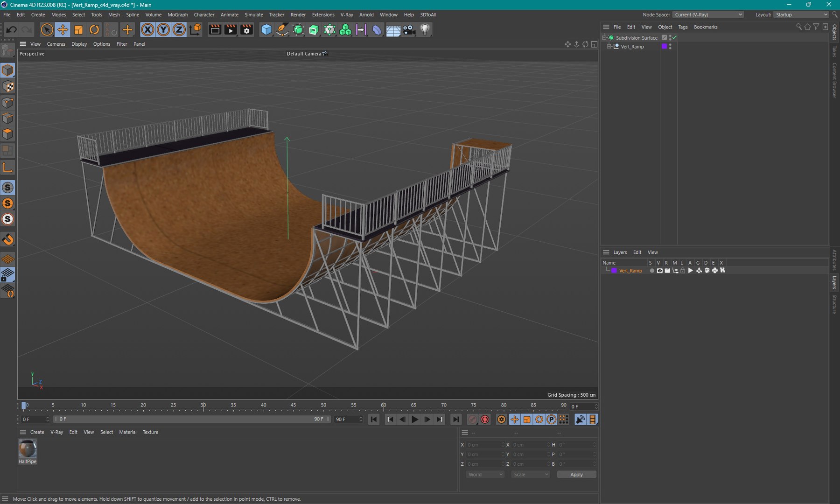This screenshot has width=840, height=504.
Task: Click Vert_Ramp purple layer color swatch
Action: pyautogui.click(x=614, y=271)
